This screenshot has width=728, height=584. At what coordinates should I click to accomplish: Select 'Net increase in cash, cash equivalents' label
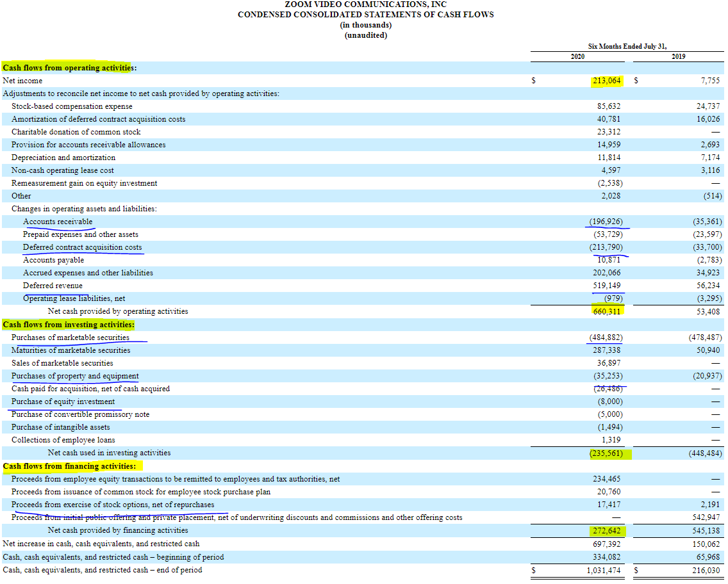coord(101,544)
